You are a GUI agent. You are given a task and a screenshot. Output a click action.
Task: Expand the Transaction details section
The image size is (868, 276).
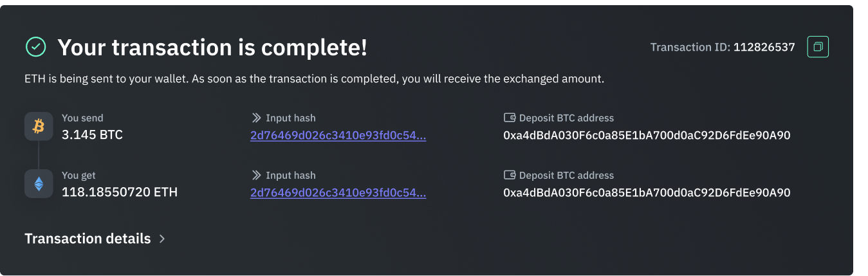pyautogui.click(x=88, y=239)
